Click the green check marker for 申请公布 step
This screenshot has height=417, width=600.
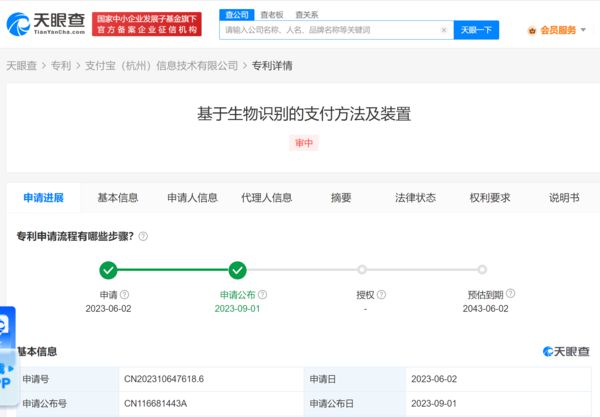[238, 270]
